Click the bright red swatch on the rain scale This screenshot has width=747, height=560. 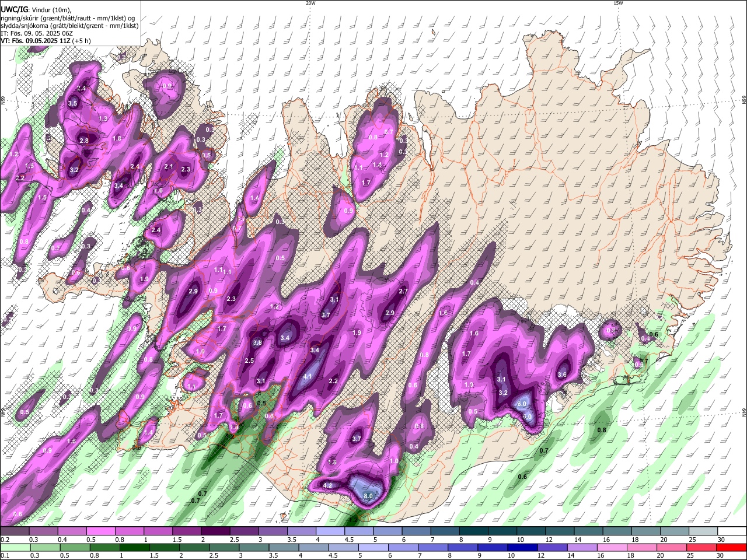click(732, 548)
